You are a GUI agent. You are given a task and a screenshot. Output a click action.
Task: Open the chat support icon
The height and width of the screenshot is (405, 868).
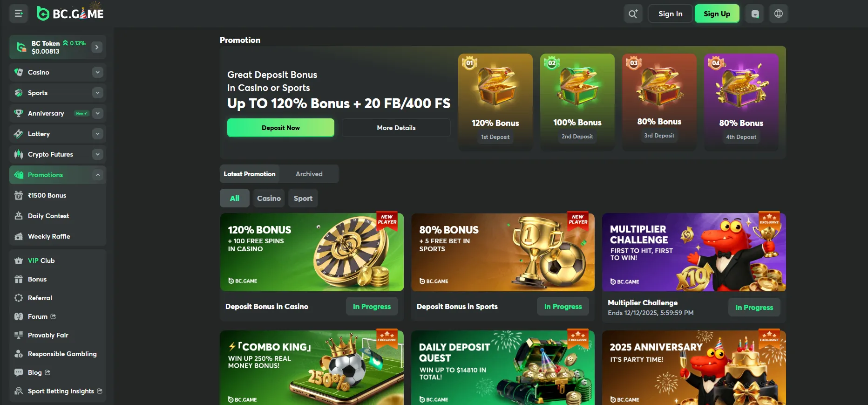click(755, 14)
